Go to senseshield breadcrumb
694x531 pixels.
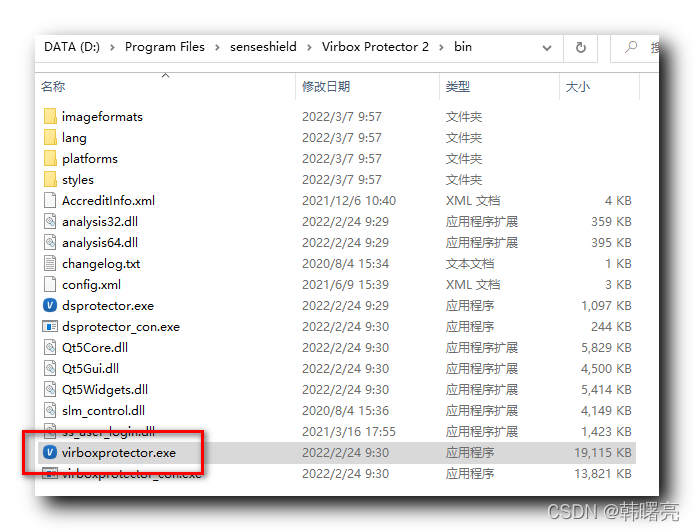(263, 47)
